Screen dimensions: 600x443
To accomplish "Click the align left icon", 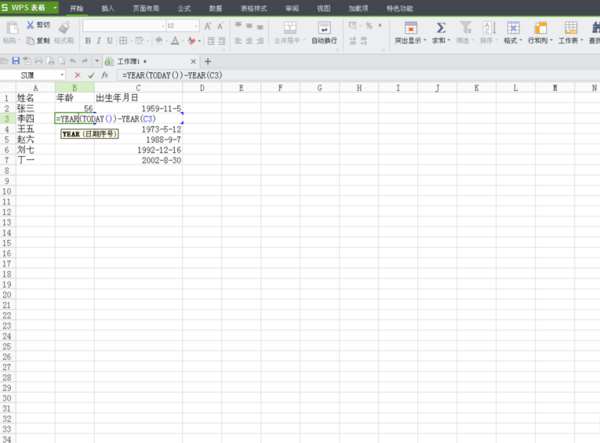I will pyautogui.click(x=238, y=41).
